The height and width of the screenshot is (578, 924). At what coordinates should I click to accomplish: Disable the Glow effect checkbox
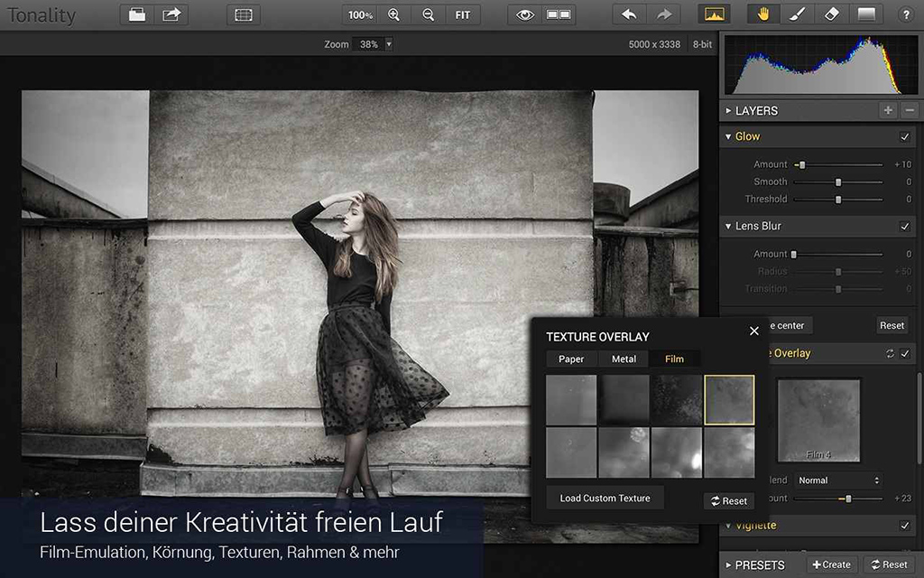coord(904,136)
